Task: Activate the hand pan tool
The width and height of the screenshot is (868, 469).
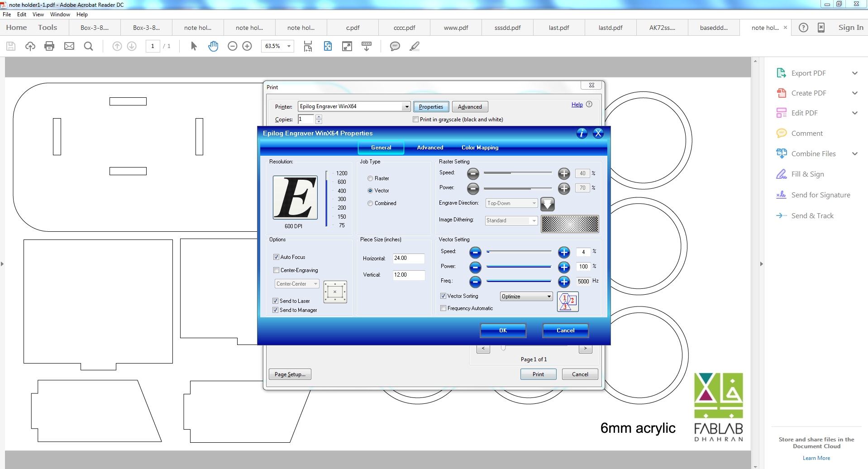Action: [213, 46]
